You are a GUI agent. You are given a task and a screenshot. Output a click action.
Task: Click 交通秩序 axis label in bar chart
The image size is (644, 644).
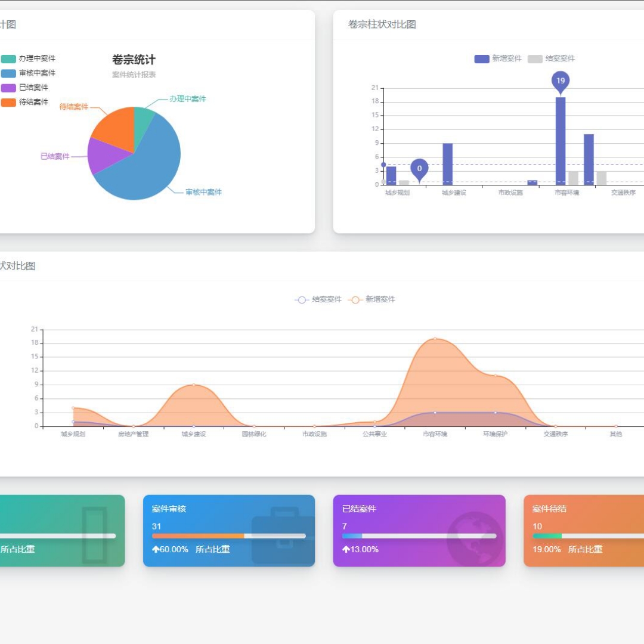point(623,193)
